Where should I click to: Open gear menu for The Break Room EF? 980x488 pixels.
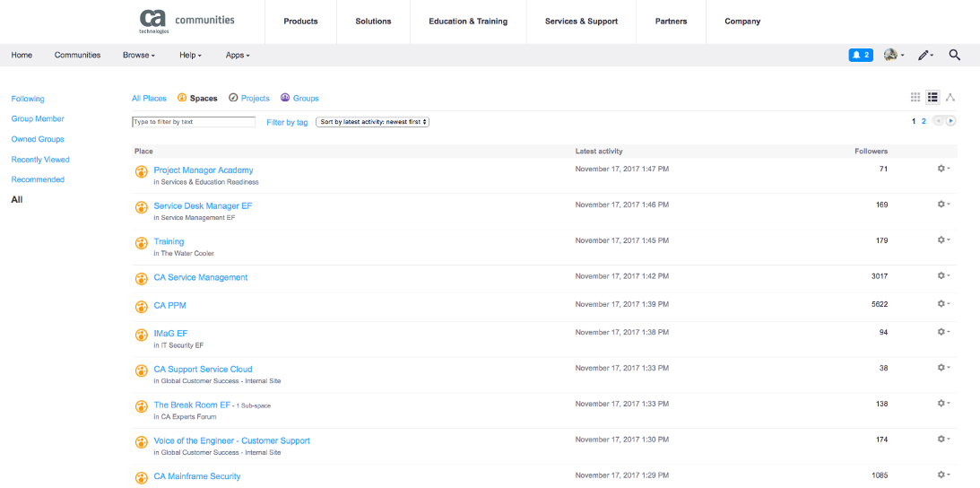pyautogui.click(x=944, y=404)
